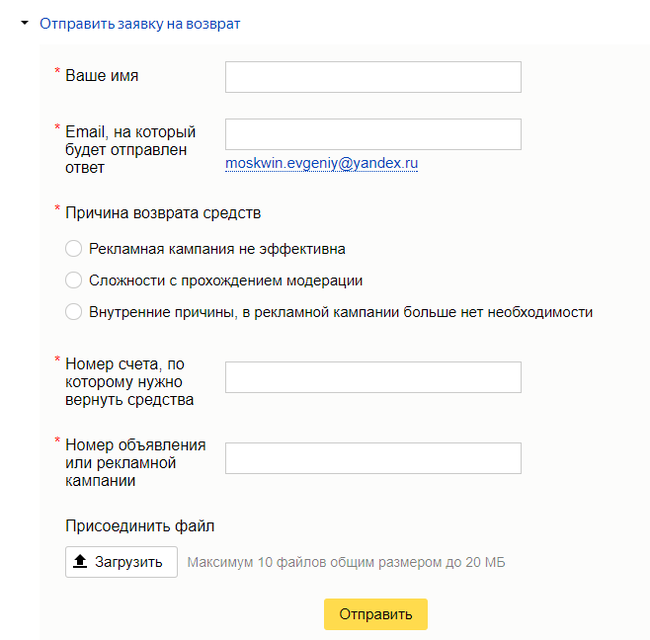Click the "Номер объявления или рекламной кампании" label

[x=135, y=462]
